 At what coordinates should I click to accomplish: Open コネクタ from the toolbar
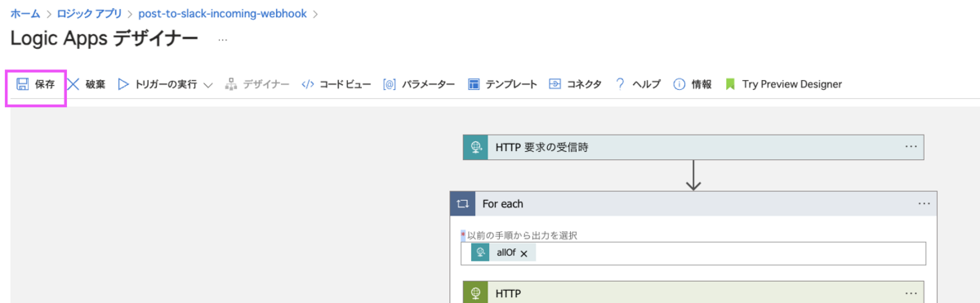[x=584, y=84]
